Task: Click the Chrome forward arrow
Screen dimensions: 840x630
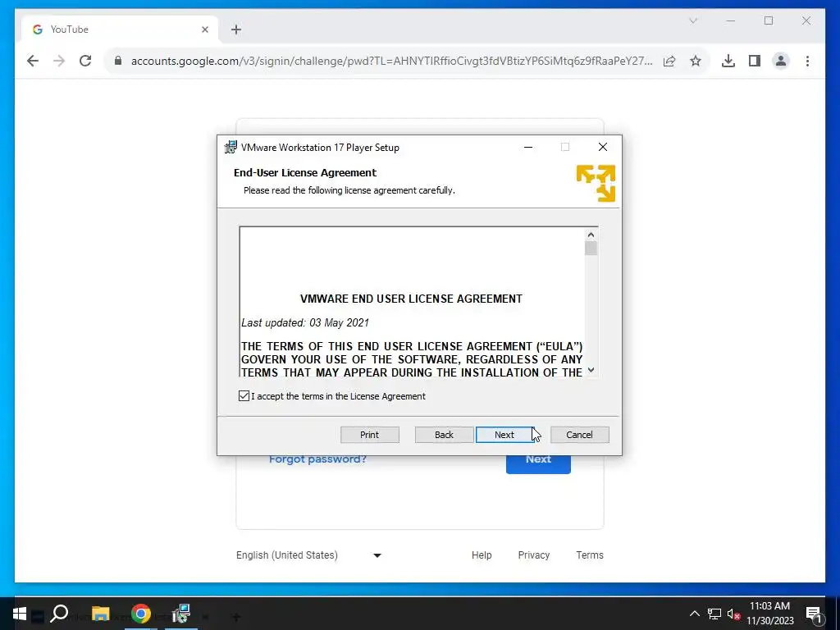Action: [x=59, y=61]
